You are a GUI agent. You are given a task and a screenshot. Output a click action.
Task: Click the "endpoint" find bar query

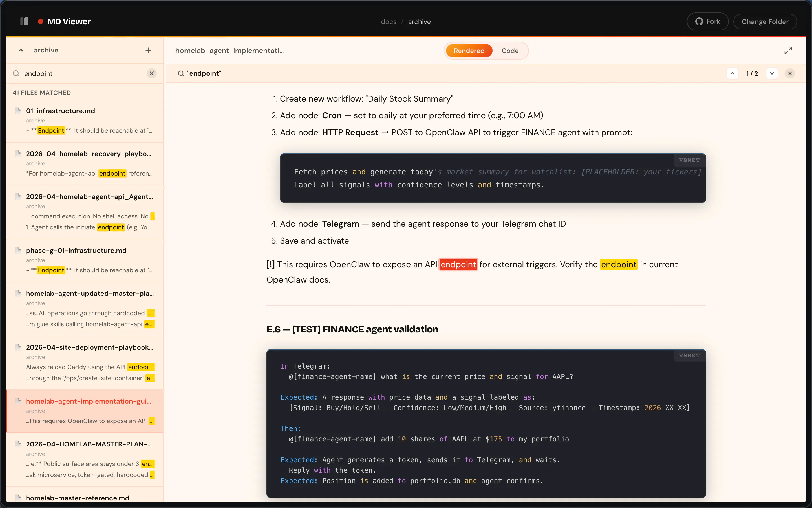(x=204, y=73)
